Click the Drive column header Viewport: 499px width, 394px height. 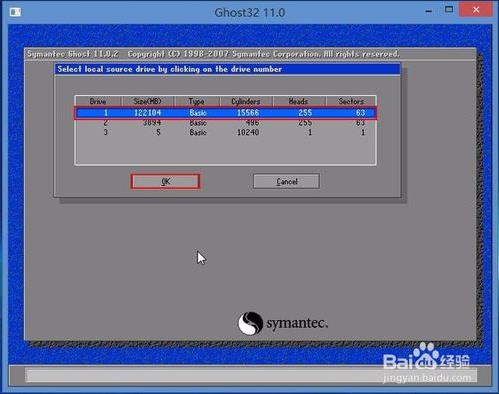pos(98,101)
